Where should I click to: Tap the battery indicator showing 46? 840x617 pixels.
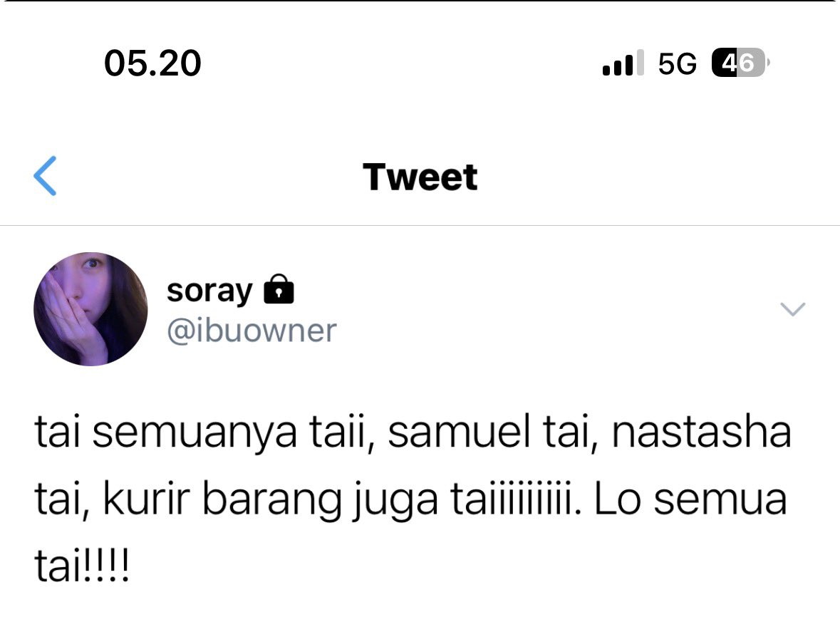pyautogui.click(x=740, y=63)
